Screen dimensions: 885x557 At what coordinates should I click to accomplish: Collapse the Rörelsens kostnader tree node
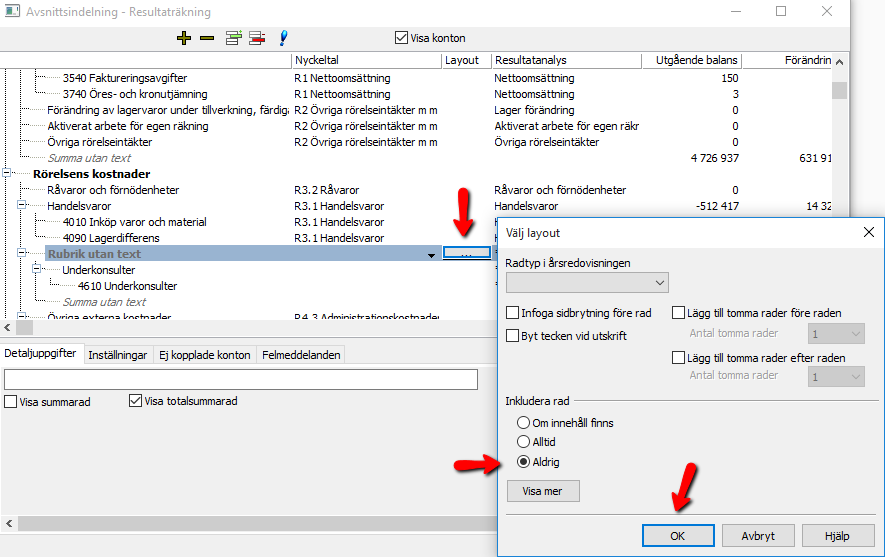[6, 173]
